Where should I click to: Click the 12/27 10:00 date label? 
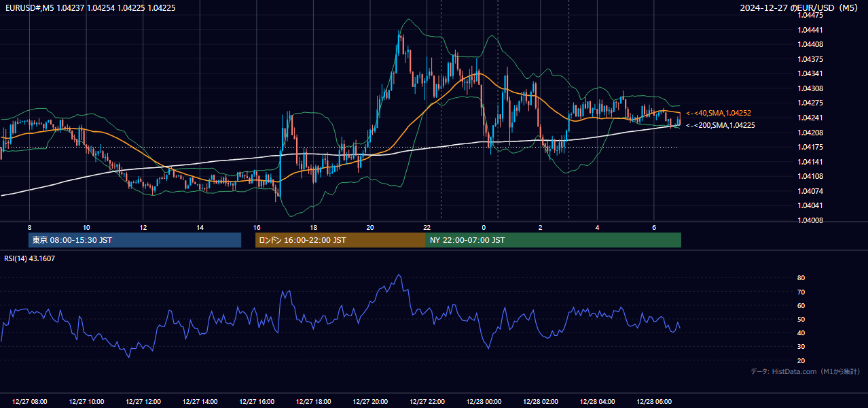coord(86,402)
